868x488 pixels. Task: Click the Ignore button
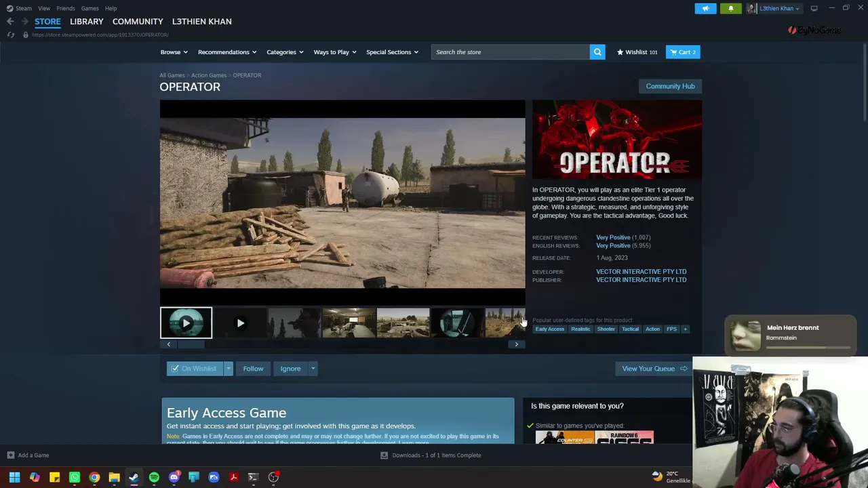click(290, 369)
